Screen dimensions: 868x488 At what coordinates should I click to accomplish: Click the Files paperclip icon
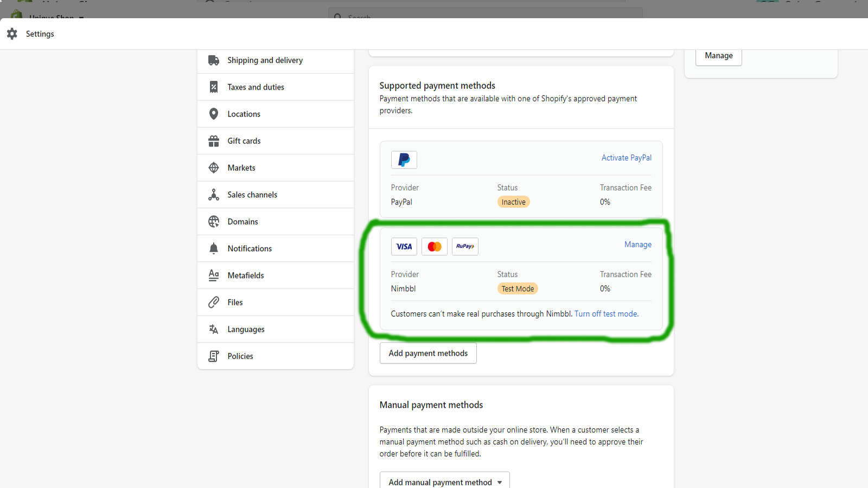tap(214, 302)
